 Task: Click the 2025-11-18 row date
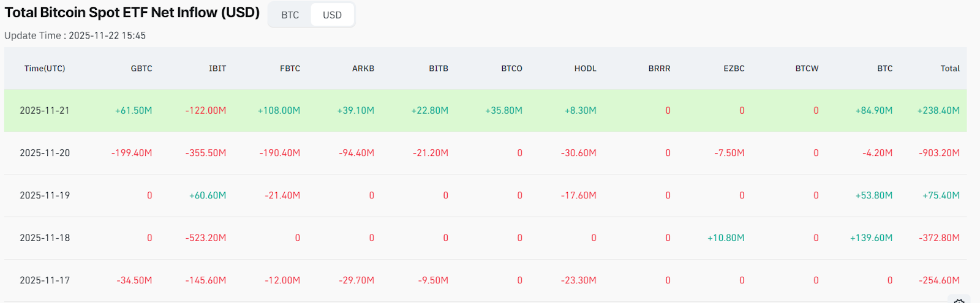pyautogui.click(x=45, y=238)
